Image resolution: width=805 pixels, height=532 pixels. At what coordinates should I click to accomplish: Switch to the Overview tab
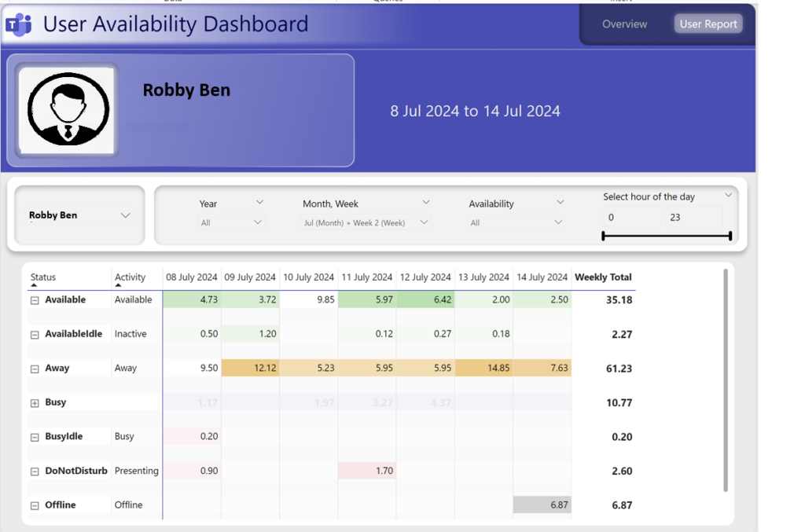point(624,24)
